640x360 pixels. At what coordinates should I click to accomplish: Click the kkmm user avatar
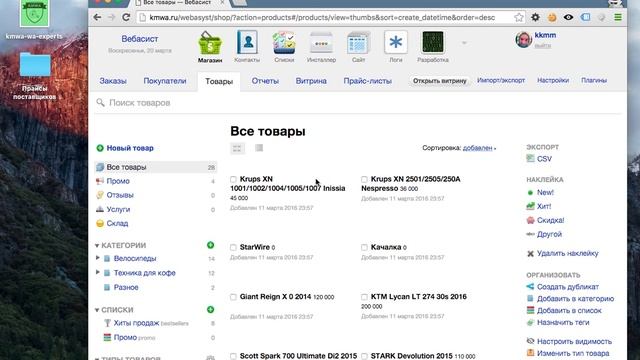523,40
